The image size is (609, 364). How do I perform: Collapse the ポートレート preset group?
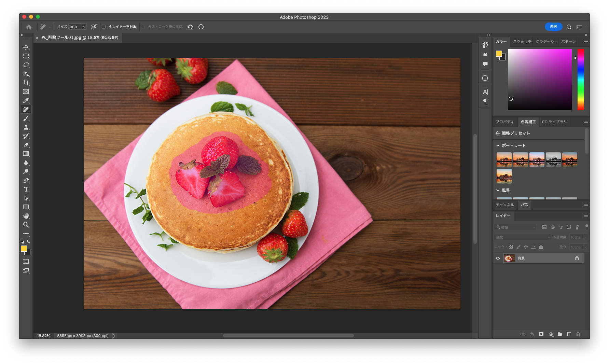point(498,145)
